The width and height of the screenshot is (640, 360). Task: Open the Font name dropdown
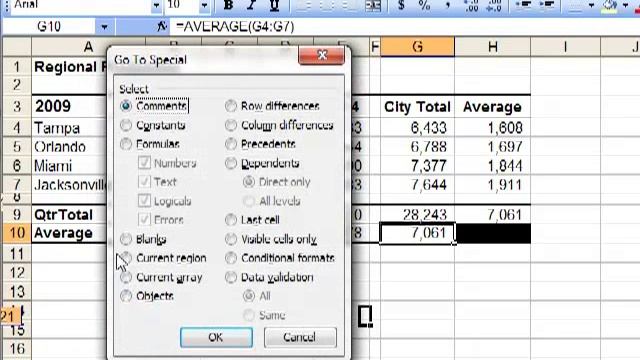[156, 5]
